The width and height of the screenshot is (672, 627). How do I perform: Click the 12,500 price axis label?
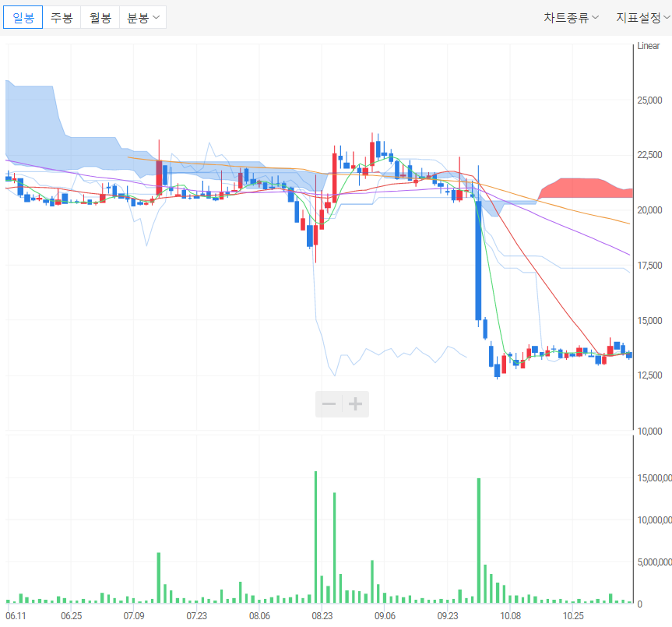(649, 375)
